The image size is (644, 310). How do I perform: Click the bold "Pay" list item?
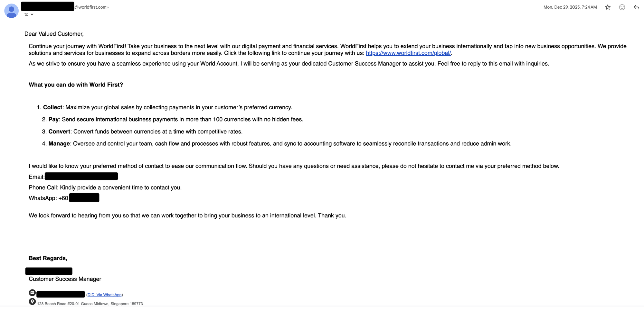tap(53, 120)
